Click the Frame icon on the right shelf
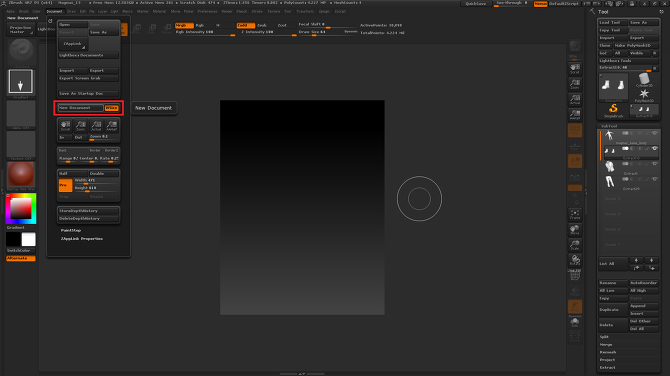 pos(575,214)
